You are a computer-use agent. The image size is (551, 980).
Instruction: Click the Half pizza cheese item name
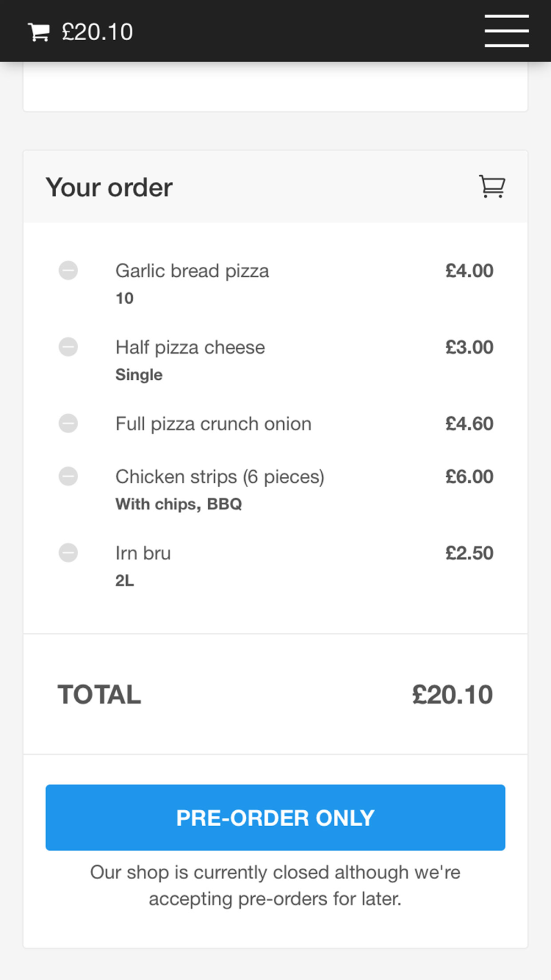coord(190,347)
